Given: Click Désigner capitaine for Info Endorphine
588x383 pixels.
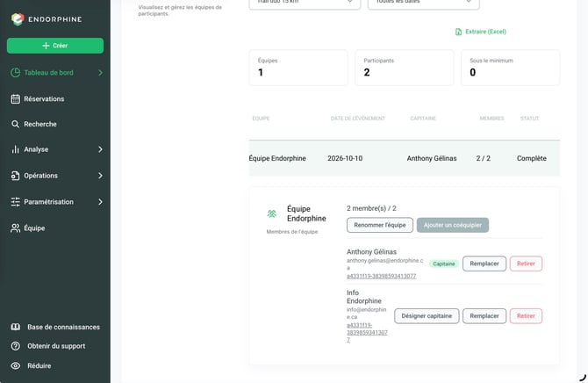Looking at the screenshot, I should (x=427, y=315).
